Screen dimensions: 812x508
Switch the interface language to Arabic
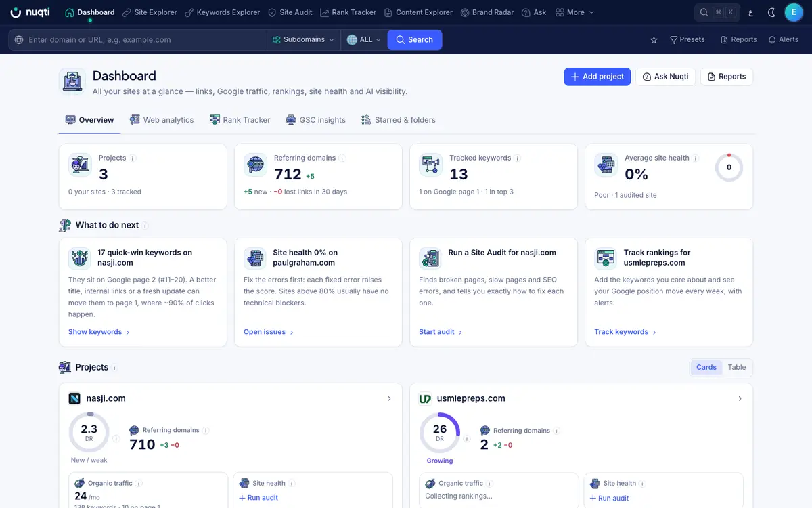pos(750,12)
